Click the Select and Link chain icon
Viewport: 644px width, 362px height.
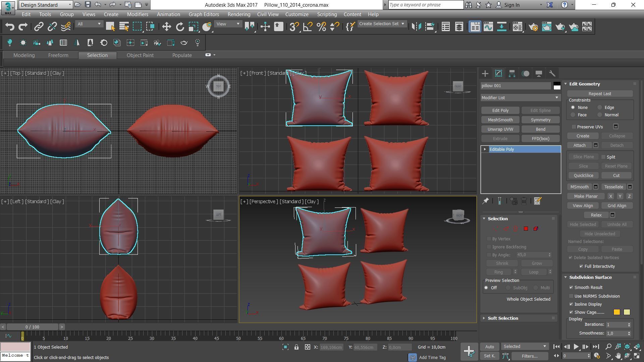point(39,27)
